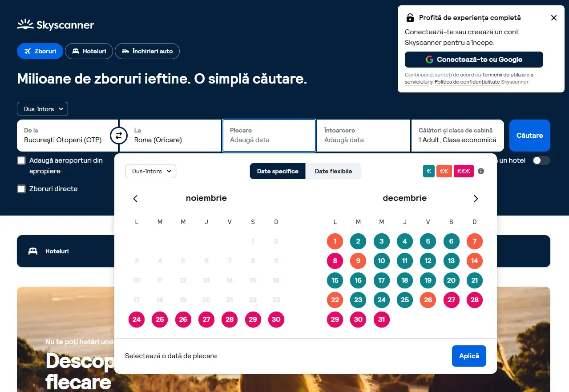Sign in with Conectează-te cu Google
The height and width of the screenshot is (392, 569).
click(474, 60)
